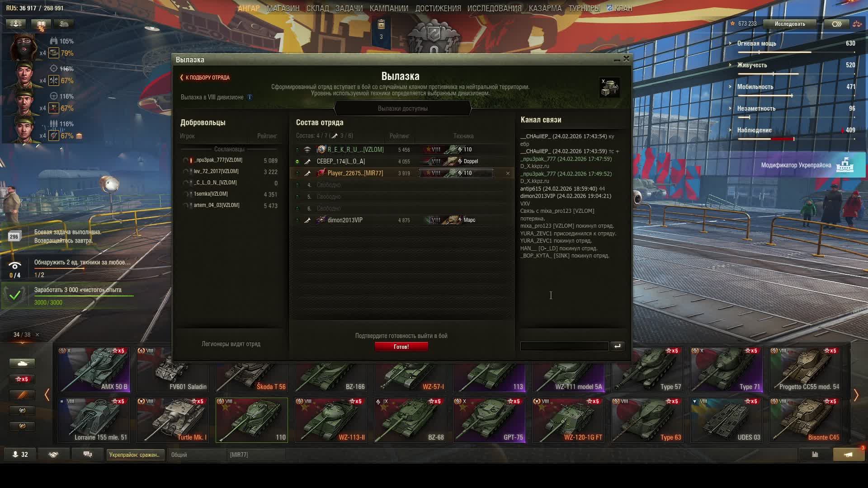Close the 34/38 vehicle filter counter
Screen dimensions: 868x488
click(37, 335)
